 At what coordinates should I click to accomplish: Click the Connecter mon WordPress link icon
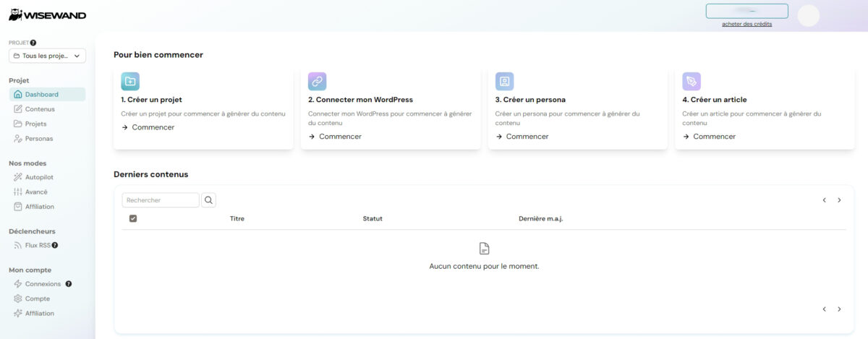(317, 81)
